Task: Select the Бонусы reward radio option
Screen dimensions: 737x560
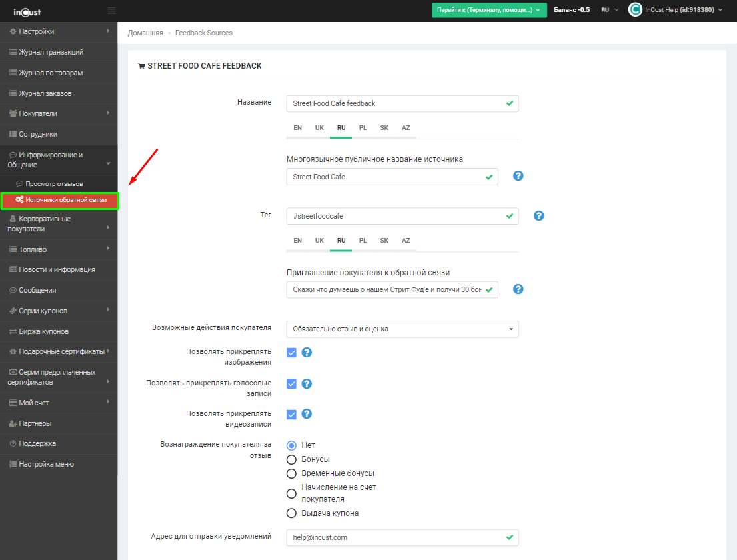Action: (x=291, y=459)
